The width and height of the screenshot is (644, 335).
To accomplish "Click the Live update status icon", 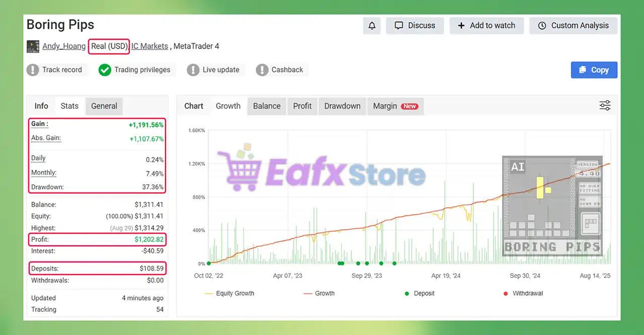I will point(193,70).
